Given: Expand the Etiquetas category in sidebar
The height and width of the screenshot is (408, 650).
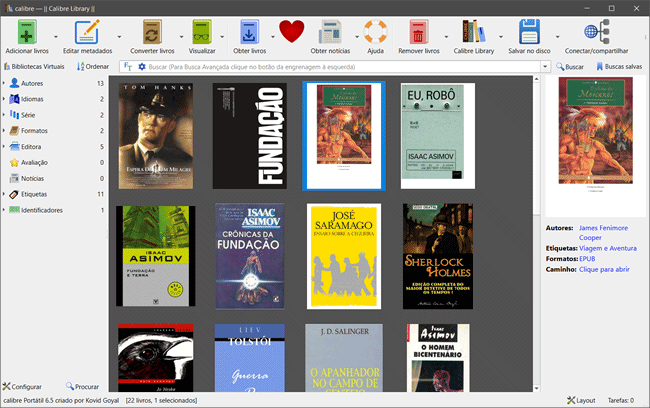Looking at the screenshot, I should tap(5, 192).
